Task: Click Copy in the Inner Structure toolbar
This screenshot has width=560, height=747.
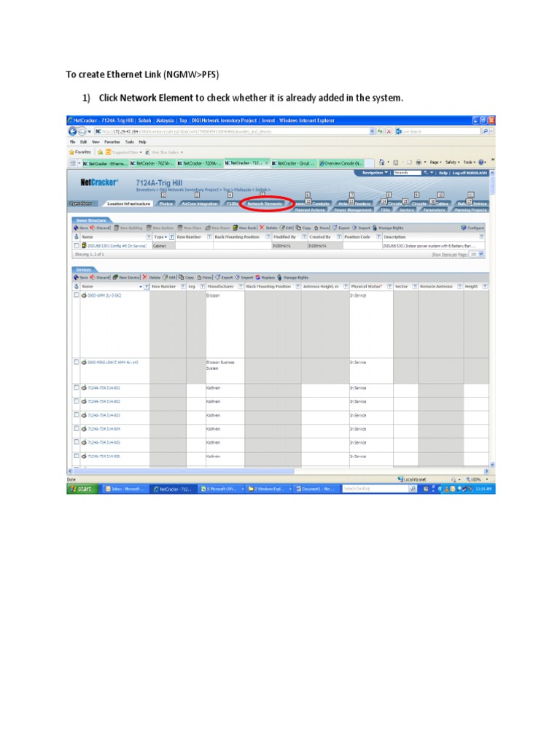Action: coord(303,228)
